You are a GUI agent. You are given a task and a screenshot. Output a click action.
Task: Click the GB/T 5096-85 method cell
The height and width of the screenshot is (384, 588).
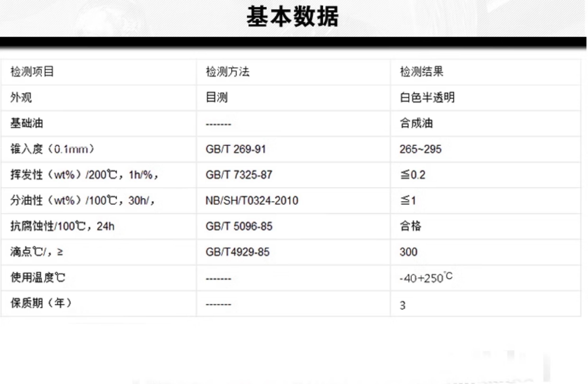[239, 226]
